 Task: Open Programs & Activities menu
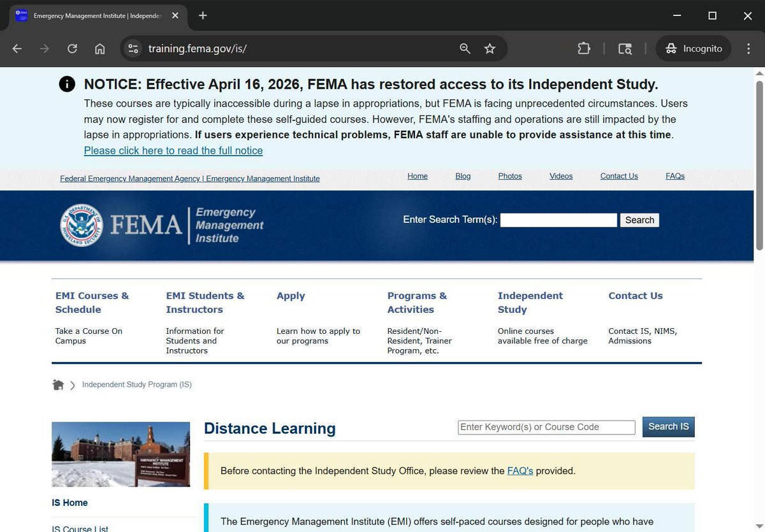click(x=417, y=303)
